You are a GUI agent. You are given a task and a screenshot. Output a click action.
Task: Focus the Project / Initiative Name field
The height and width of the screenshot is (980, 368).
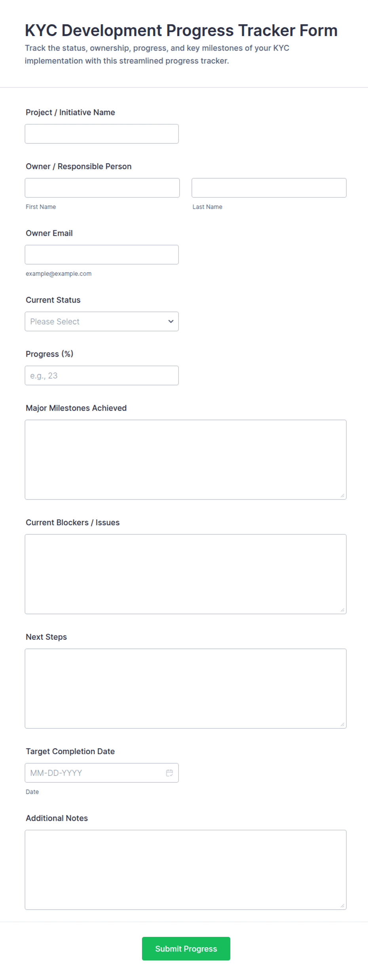click(x=102, y=134)
